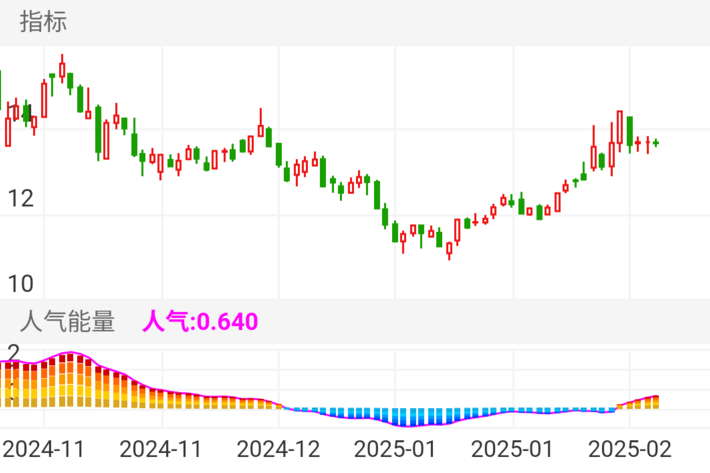This screenshot has height=473, width=710.
Task: Select the leftmost 2024-11 date label
Action: (44, 446)
